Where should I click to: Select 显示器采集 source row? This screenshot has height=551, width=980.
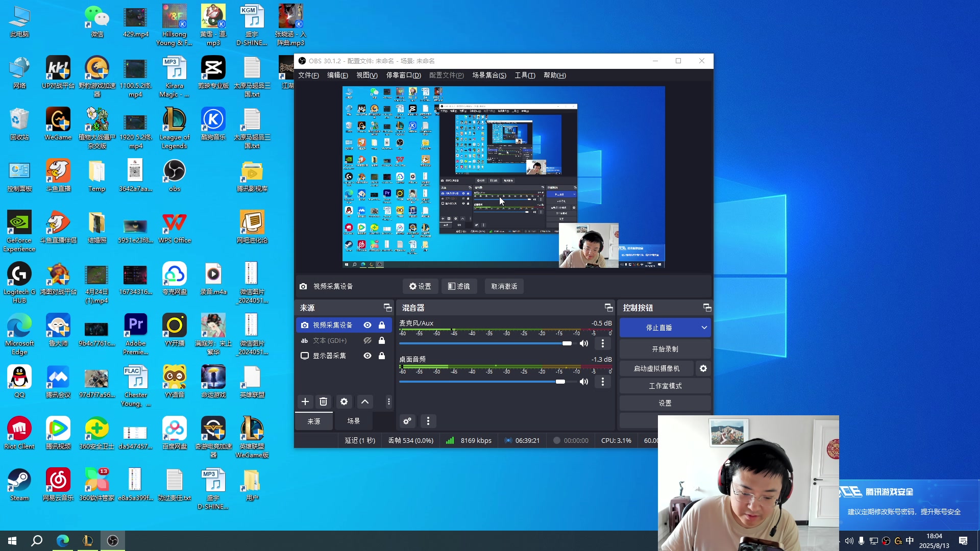click(344, 356)
